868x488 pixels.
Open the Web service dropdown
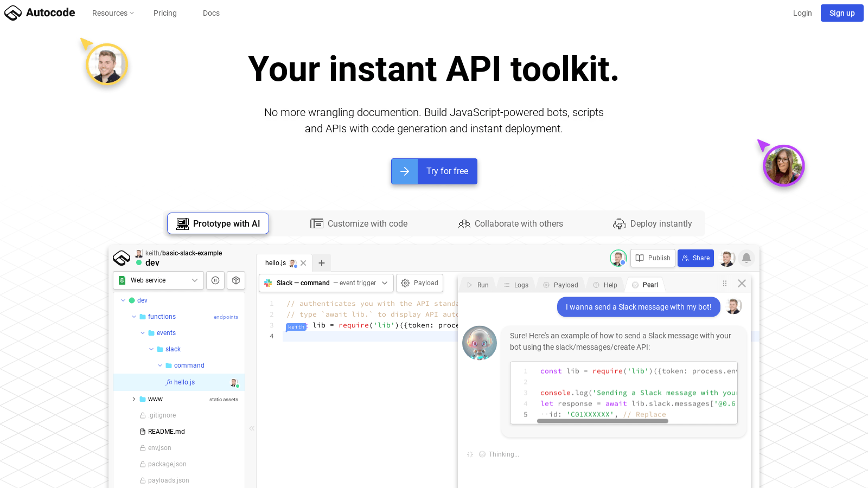pos(158,280)
